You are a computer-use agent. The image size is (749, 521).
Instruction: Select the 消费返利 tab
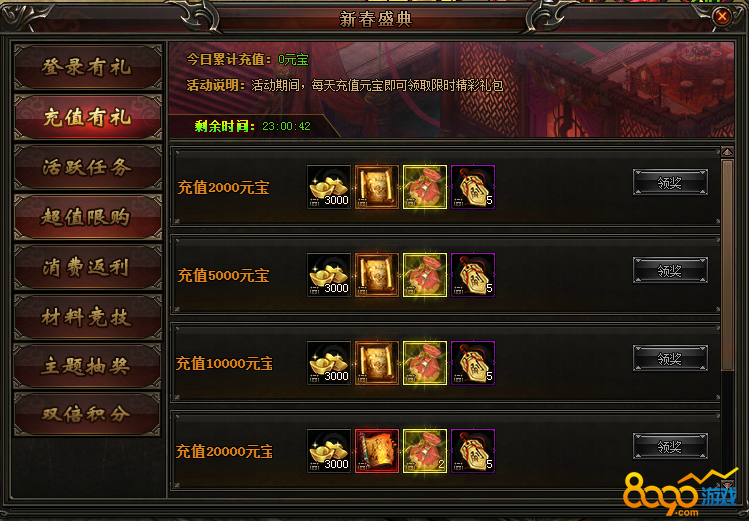pos(88,267)
